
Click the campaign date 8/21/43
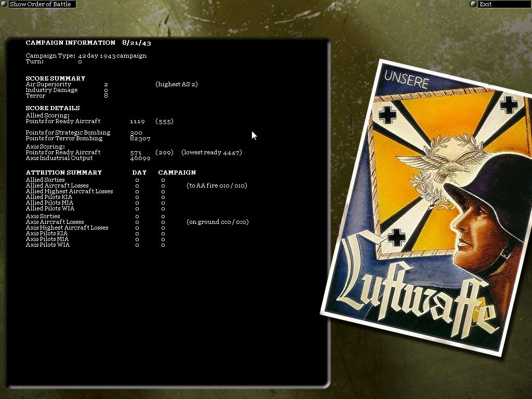pos(137,43)
